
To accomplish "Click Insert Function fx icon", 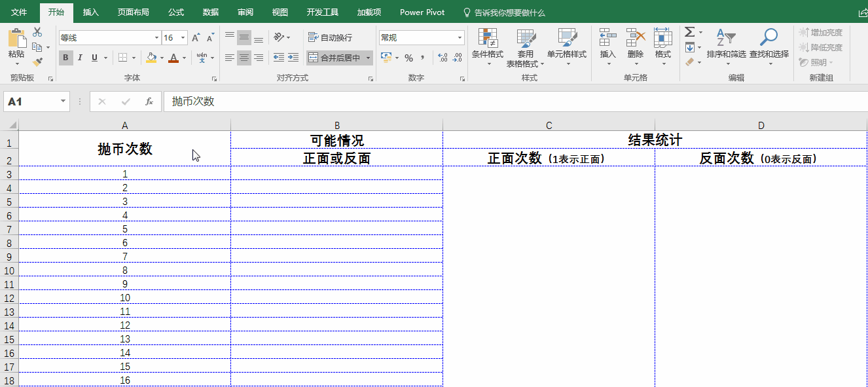I will click(x=149, y=101).
